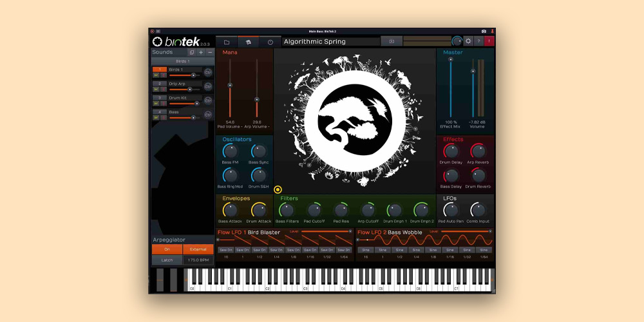Mute the Birds 1 sound
Viewport: 644px width, 322px height.
[x=156, y=75]
